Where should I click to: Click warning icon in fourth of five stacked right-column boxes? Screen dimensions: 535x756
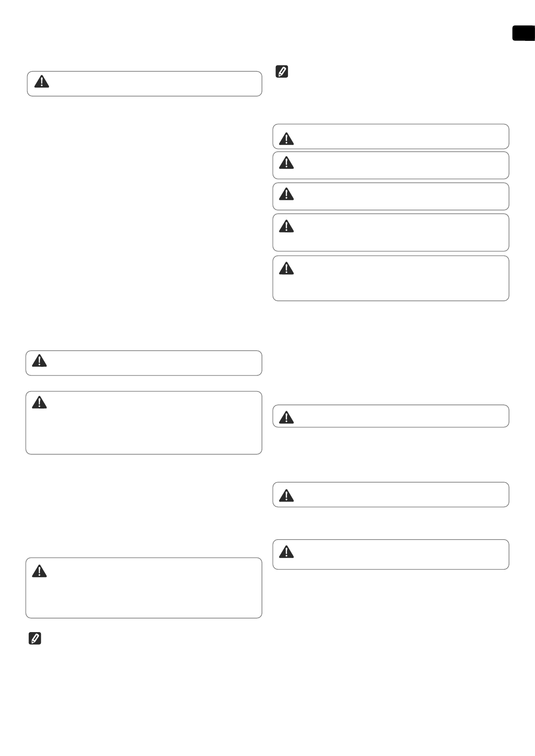pyautogui.click(x=286, y=226)
